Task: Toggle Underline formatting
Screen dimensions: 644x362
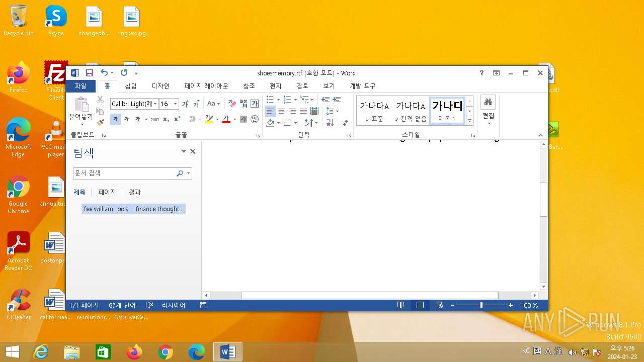Action: 137,119
